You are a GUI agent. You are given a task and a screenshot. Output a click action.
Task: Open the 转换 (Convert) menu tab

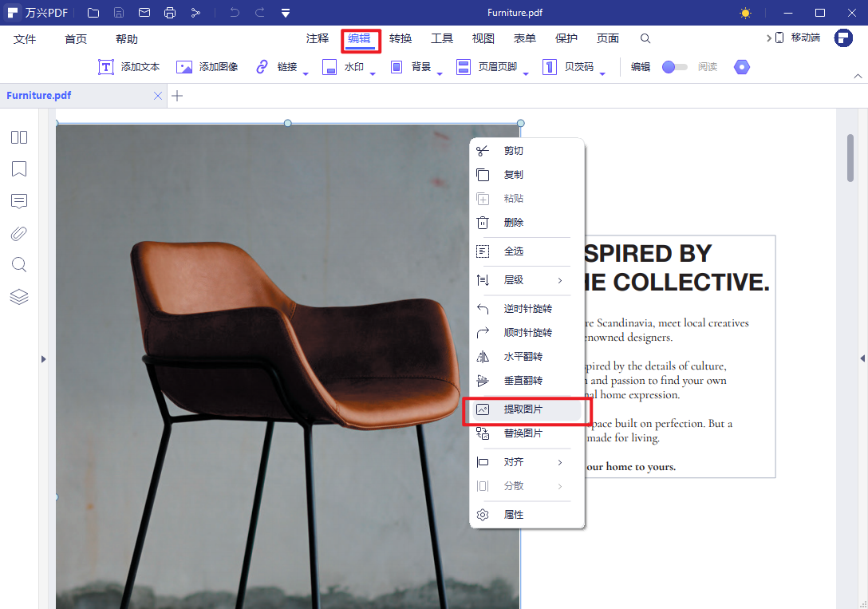pyautogui.click(x=400, y=39)
